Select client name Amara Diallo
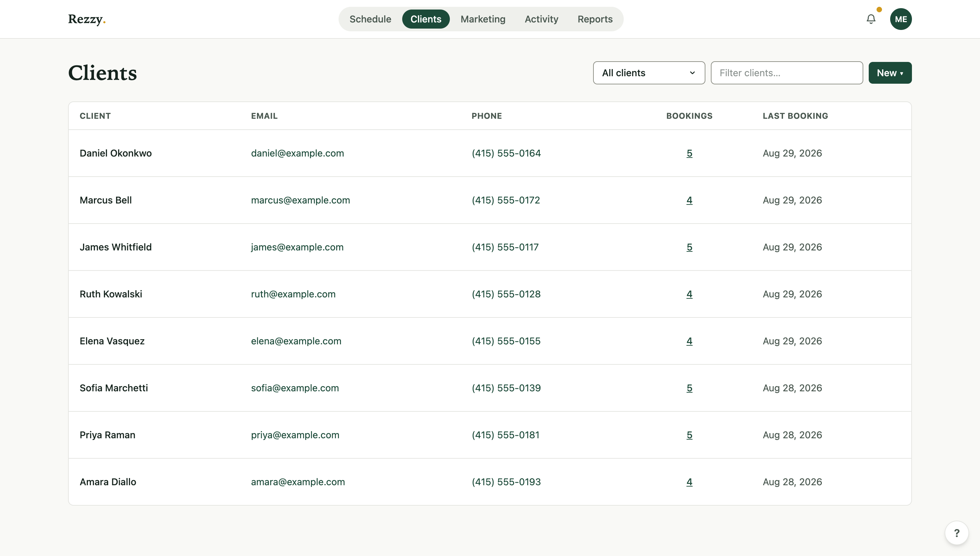 108,482
